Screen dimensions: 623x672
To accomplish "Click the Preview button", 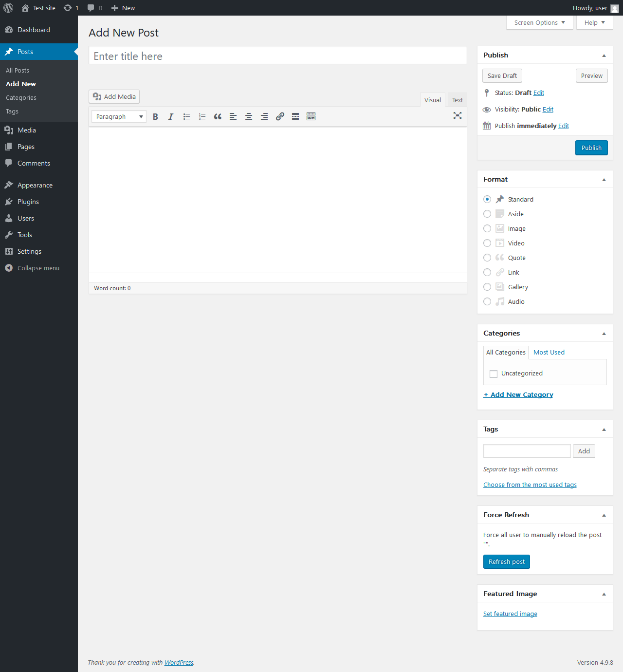I will tap(592, 75).
